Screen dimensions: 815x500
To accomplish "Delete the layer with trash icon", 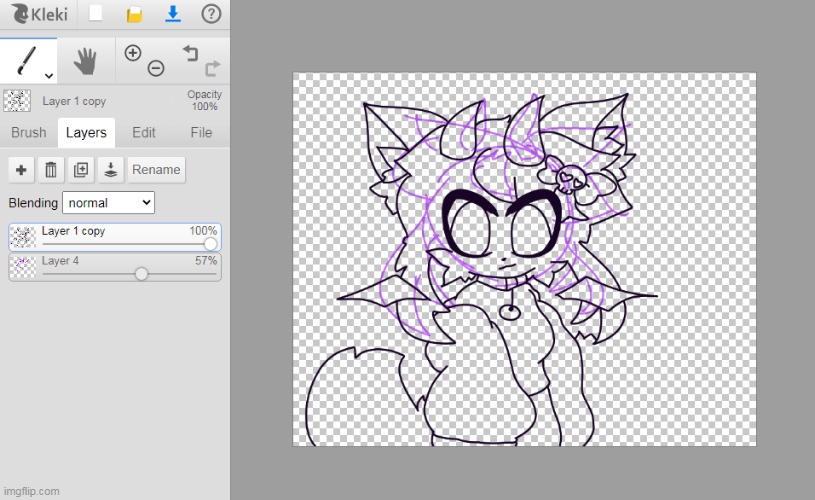I will [x=51, y=170].
